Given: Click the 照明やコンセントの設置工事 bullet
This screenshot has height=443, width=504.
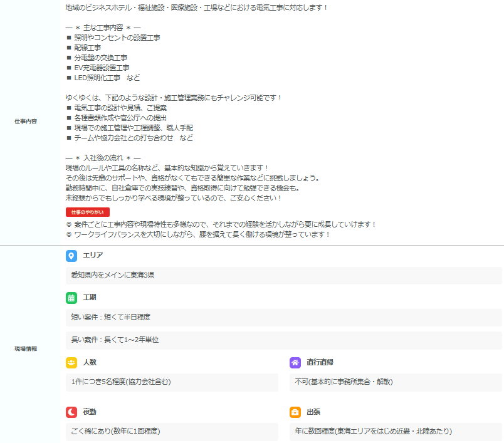Looking at the screenshot, I should coord(113,38).
